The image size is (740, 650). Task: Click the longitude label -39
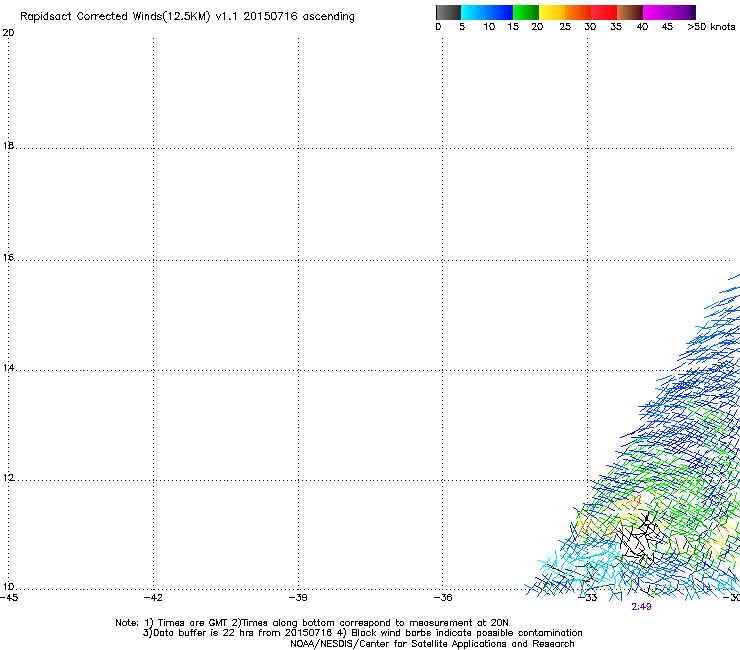pos(298,598)
